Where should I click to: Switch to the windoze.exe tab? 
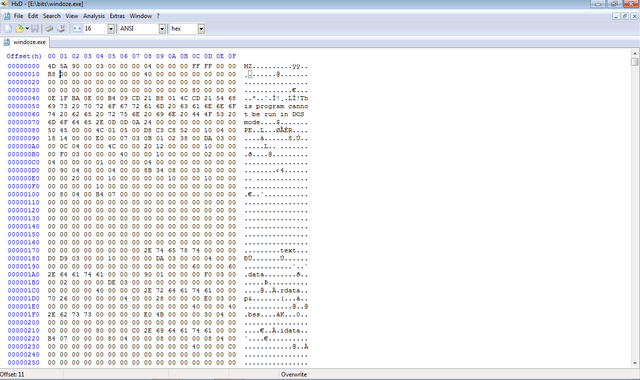click(25, 42)
